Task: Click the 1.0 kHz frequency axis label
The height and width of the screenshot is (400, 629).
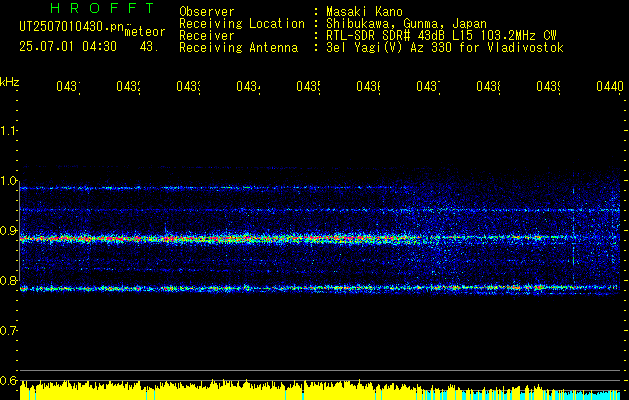Action: click(8, 181)
